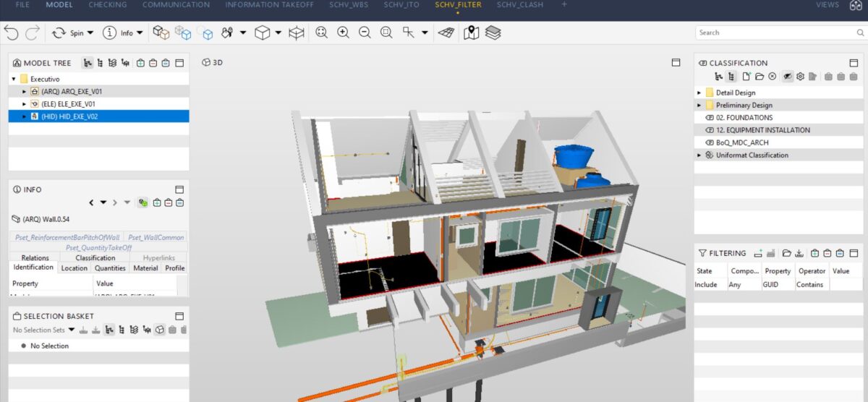The height and width of the screenshot is (402, 868).
Task: Open the Quantities tab in Info panel
Action: (x=110, y=268)
